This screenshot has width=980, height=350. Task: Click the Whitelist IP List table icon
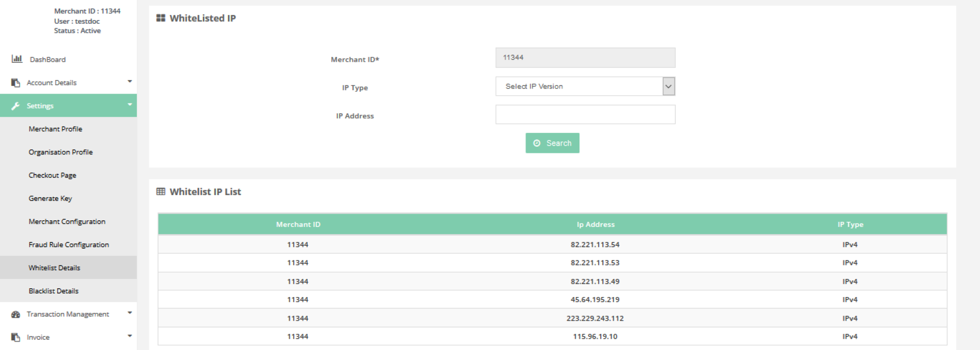pos(161,191)
